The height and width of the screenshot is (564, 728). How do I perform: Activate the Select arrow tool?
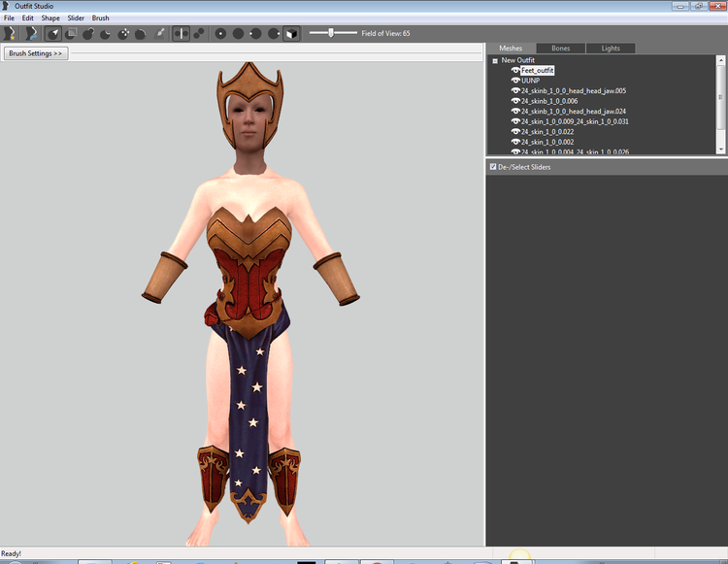pyautogui.click(x=53, y=33)
